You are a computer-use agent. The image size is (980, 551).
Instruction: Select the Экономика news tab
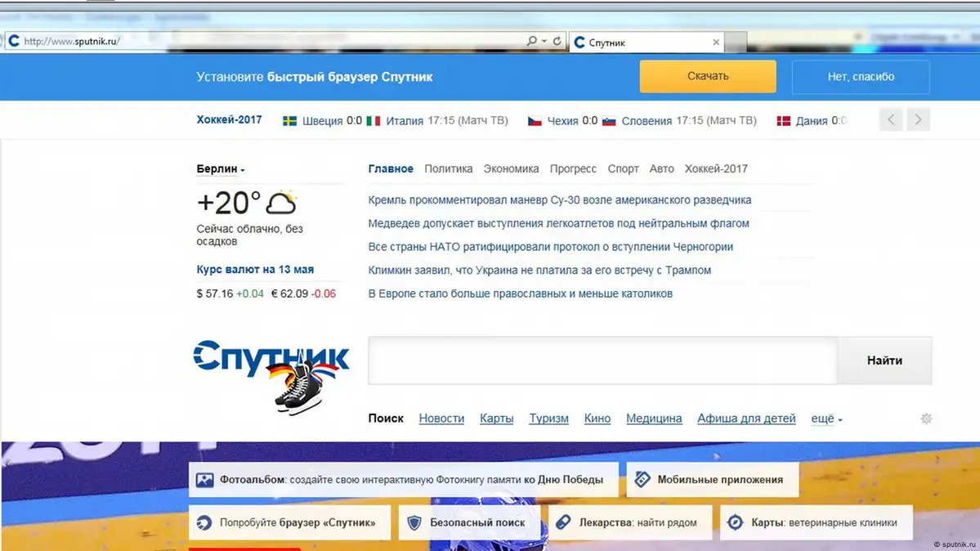[x=511, y=169]
